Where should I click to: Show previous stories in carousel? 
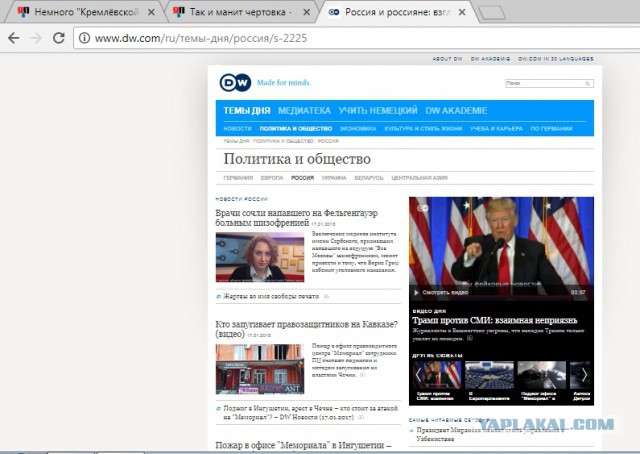[418, 375]
